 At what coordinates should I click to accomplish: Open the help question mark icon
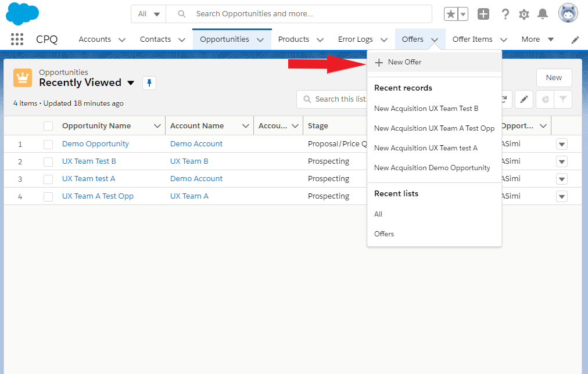click(505, 15)
